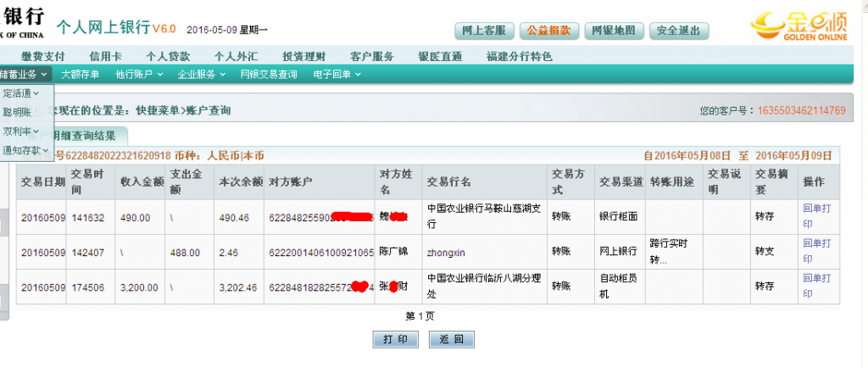The width and height of the screenshot is (868, 368).
Task: Click the 交易日期 column header
Action: pos(43,182)
